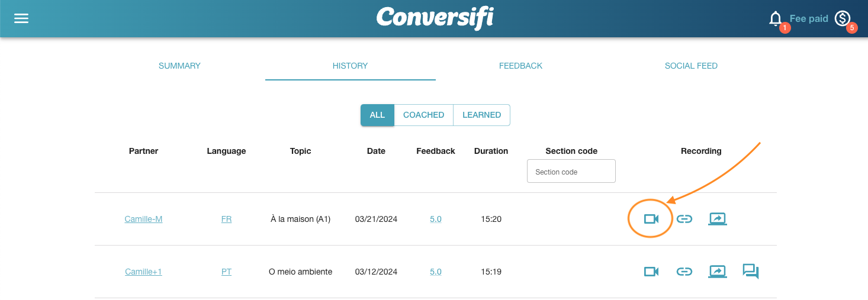This screenshot has width=868, height=300.
Task: Click the duration 15:20
Action: pyautogui.click(x=491, y=219)
